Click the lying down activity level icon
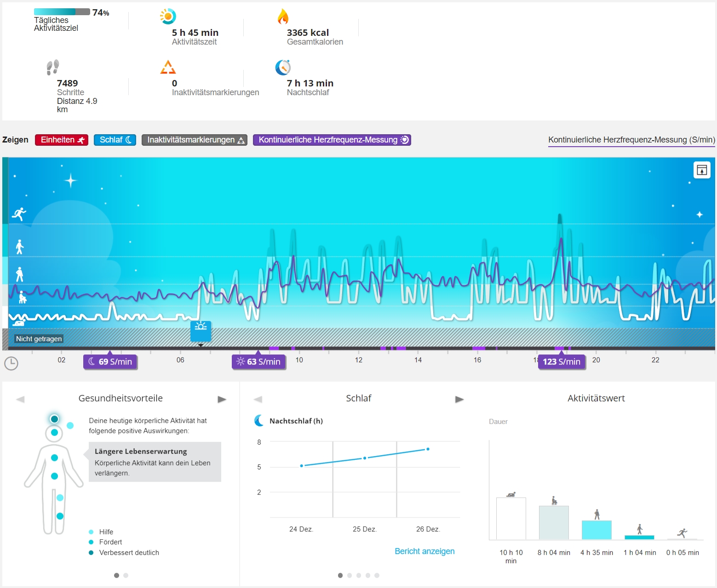The width and height of the screenshot is (717, 588). click(18, 323)
